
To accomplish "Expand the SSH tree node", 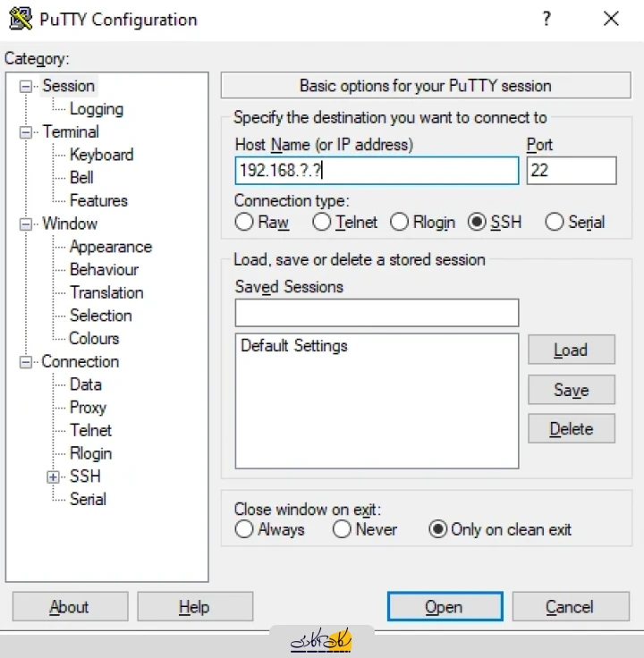I will (x=54, y=477).
